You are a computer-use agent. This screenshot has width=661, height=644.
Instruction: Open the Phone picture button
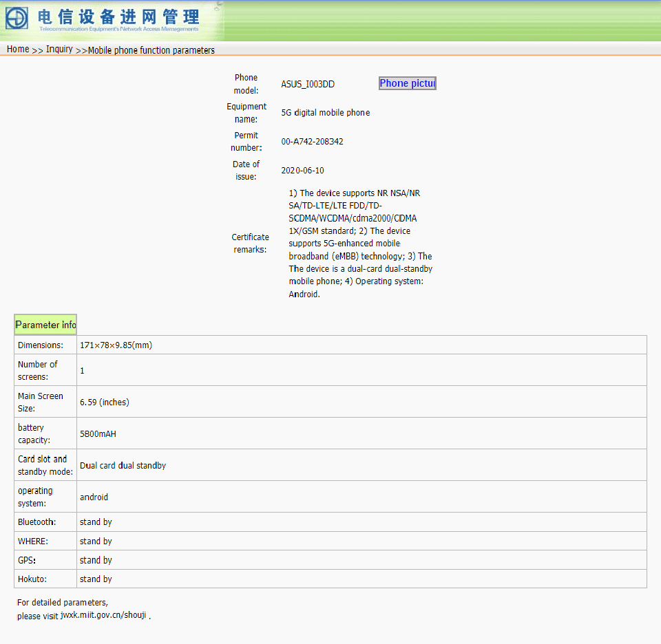pos(407,83)
